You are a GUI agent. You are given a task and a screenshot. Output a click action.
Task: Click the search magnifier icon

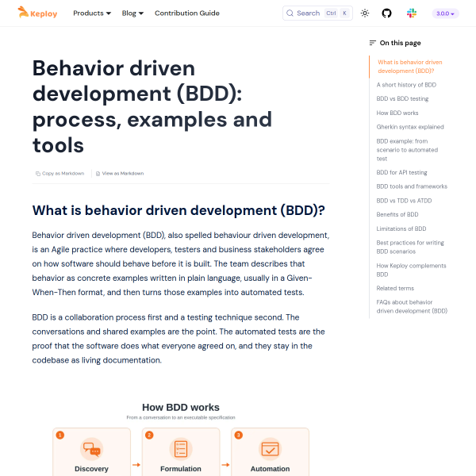click(290, 13)
